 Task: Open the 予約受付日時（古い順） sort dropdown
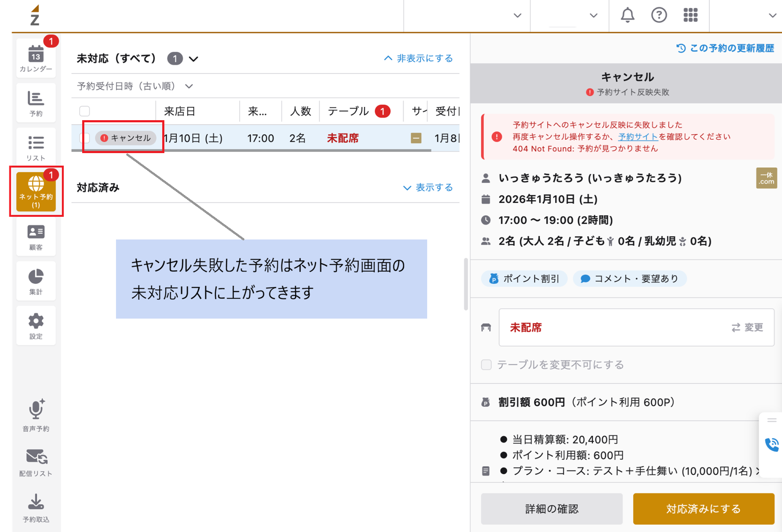point(135,86)
